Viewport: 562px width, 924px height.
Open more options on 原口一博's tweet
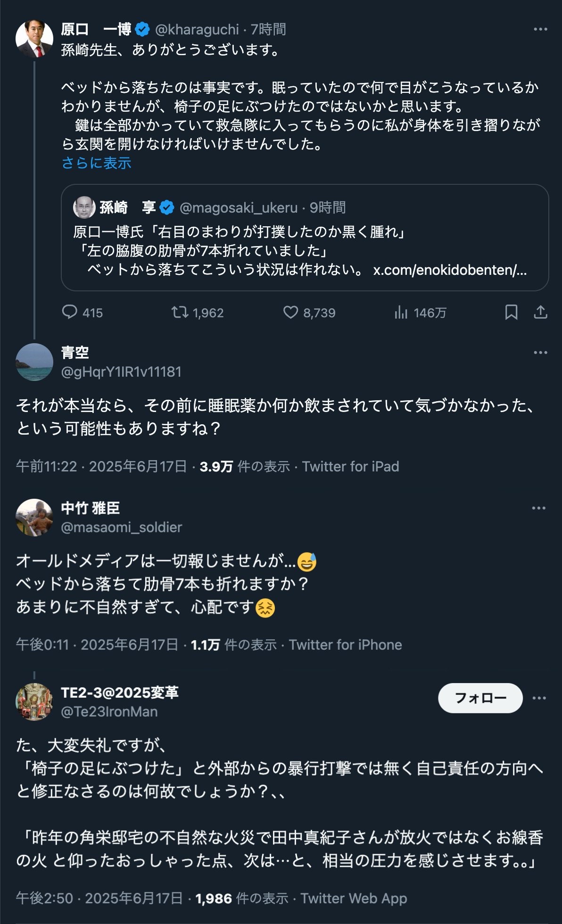coord(540,29)
